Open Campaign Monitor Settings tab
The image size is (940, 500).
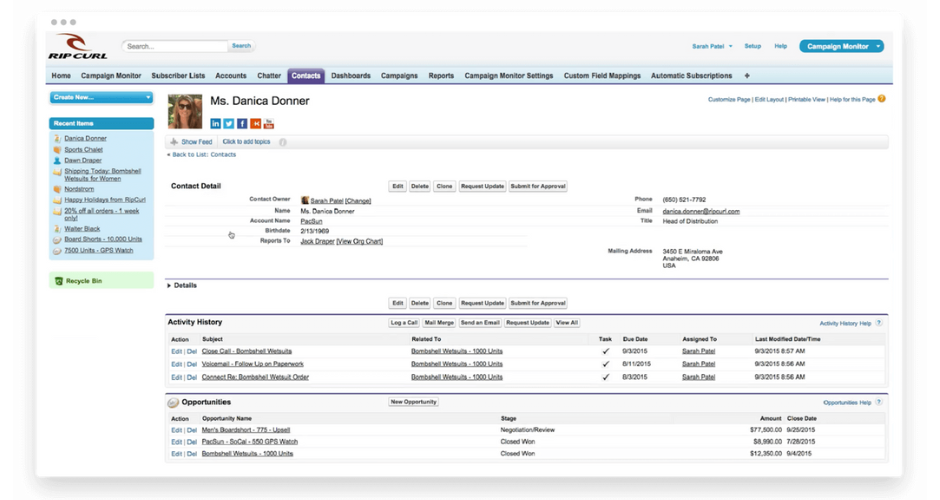(x=509, y=76)
